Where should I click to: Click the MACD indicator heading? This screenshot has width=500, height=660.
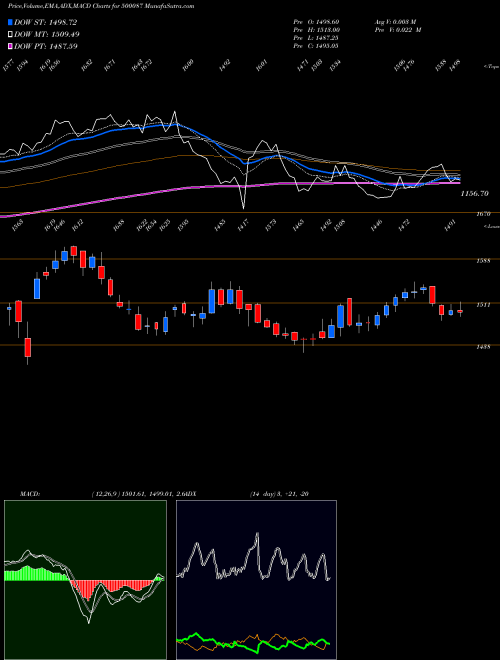coord(30,494)
